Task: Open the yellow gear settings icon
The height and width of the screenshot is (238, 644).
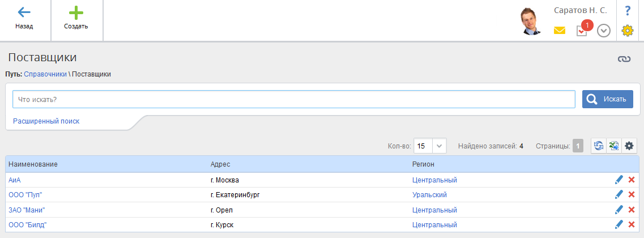Action: (x=628, y=31)
